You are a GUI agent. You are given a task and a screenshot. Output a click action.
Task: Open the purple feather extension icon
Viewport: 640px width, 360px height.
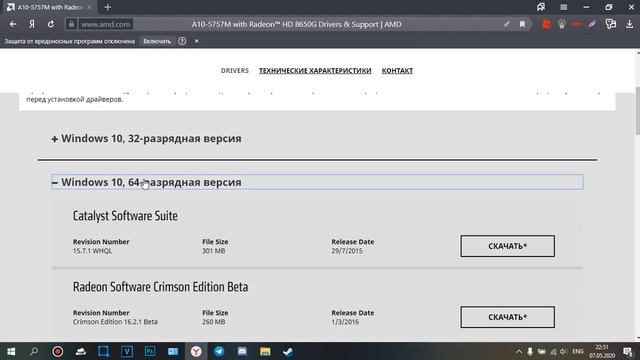(x=592, y=24)
